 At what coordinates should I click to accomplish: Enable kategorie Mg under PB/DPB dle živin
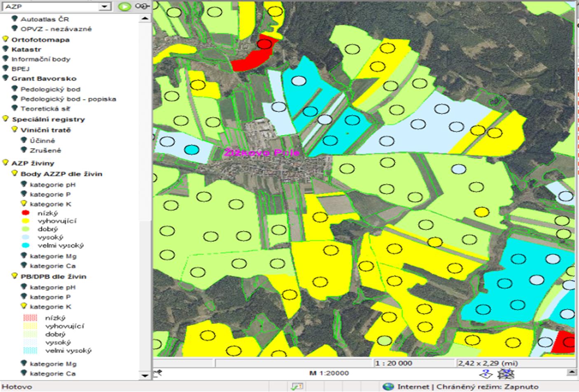point(23,363)
